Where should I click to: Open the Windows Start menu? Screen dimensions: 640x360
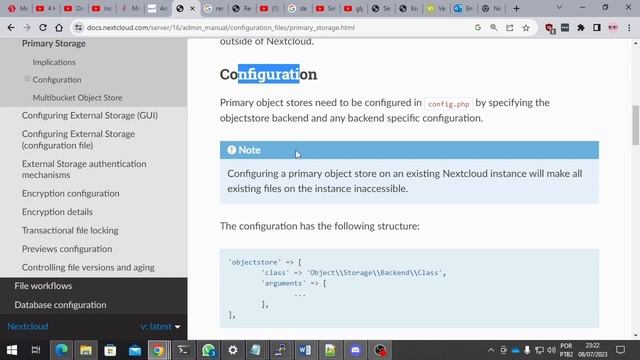[12, 350]
